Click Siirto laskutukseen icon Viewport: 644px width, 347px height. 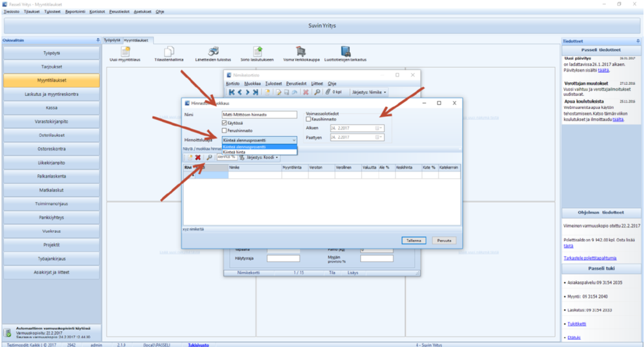257,52
